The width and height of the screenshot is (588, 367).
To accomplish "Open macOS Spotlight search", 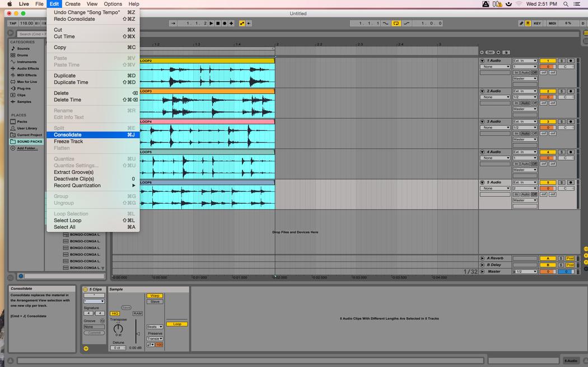I will [566, 4].
